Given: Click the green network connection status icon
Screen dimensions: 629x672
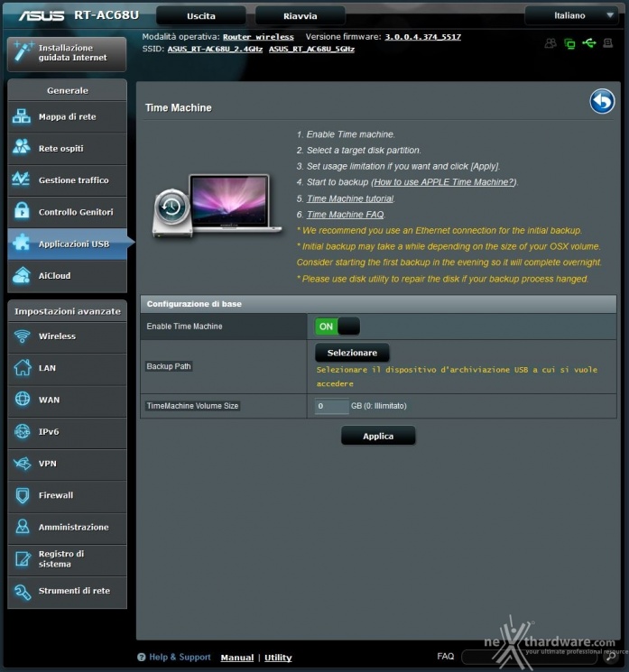Looking at the screenshot, I should pos(569,43).
